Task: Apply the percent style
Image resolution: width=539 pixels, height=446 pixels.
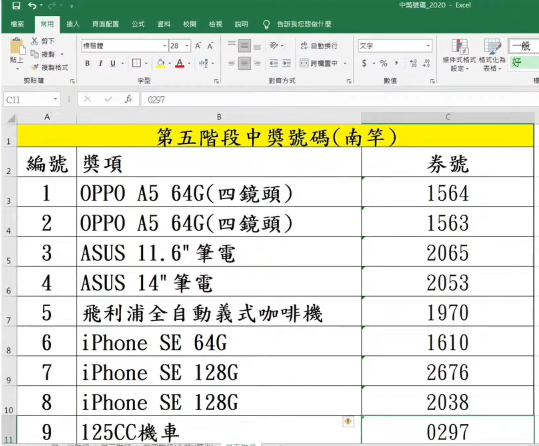Action: [x=384, y=63]
